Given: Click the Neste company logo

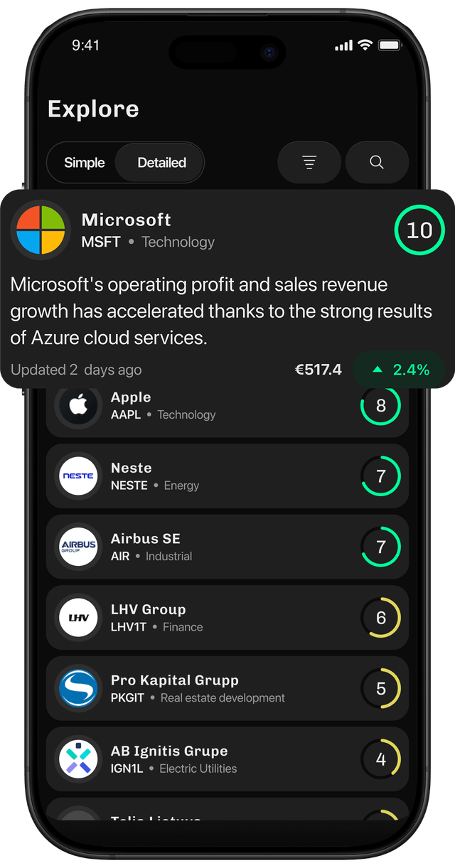Looking at the screenshot, I should coord(77,476).
